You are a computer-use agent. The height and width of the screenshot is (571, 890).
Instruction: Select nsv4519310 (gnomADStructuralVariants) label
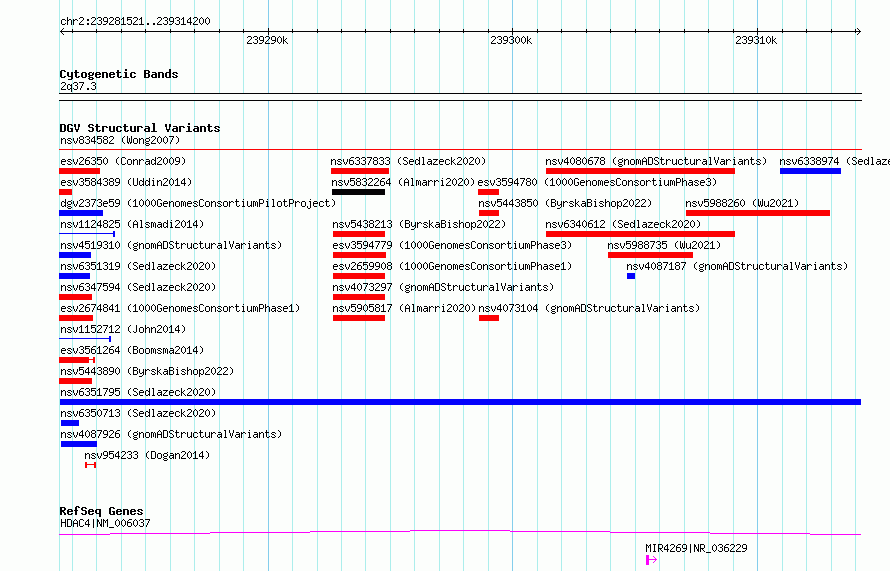pyautogui.click(x=171, y=245)
